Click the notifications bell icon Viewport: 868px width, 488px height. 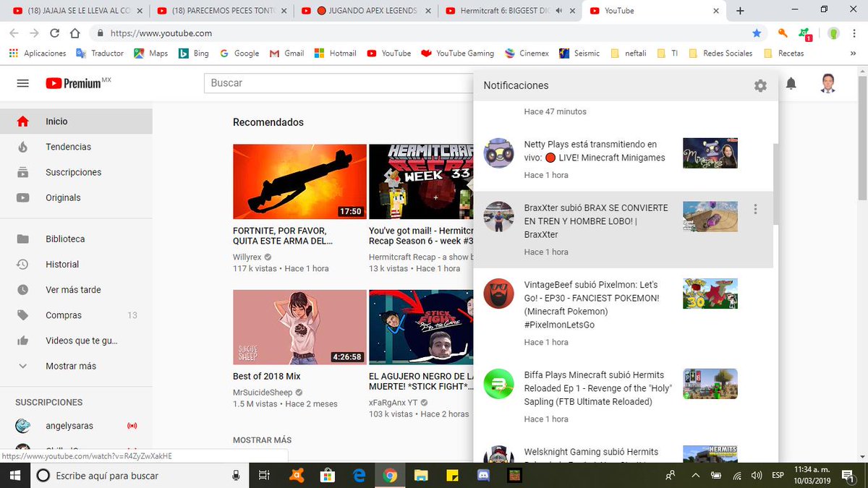791,83
